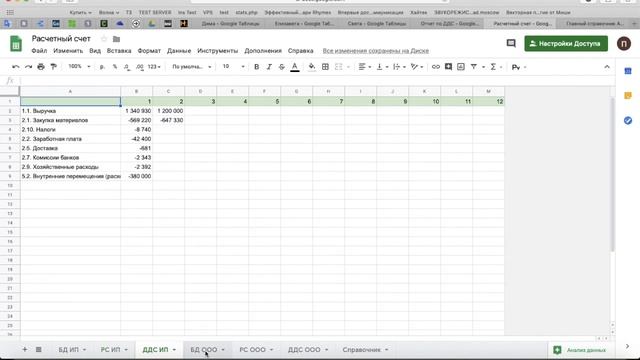Toggle bold formatting
The image size is (640, 360).
pos(256,67)
